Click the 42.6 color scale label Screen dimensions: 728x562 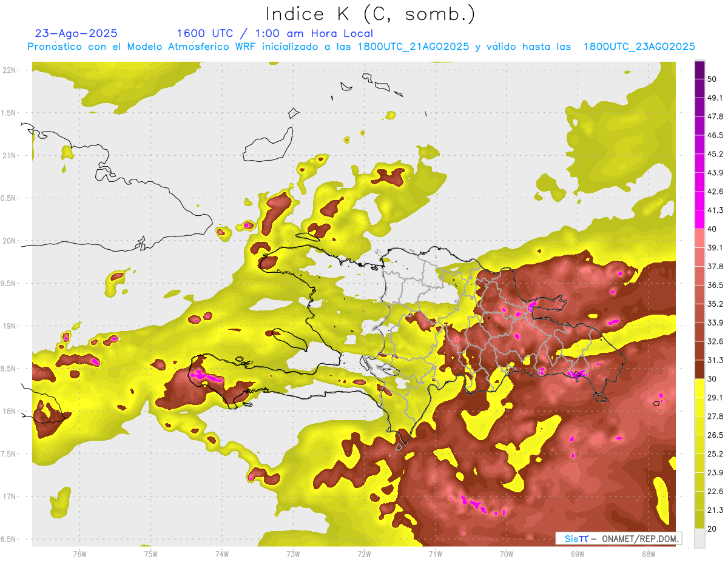point(715,192)
